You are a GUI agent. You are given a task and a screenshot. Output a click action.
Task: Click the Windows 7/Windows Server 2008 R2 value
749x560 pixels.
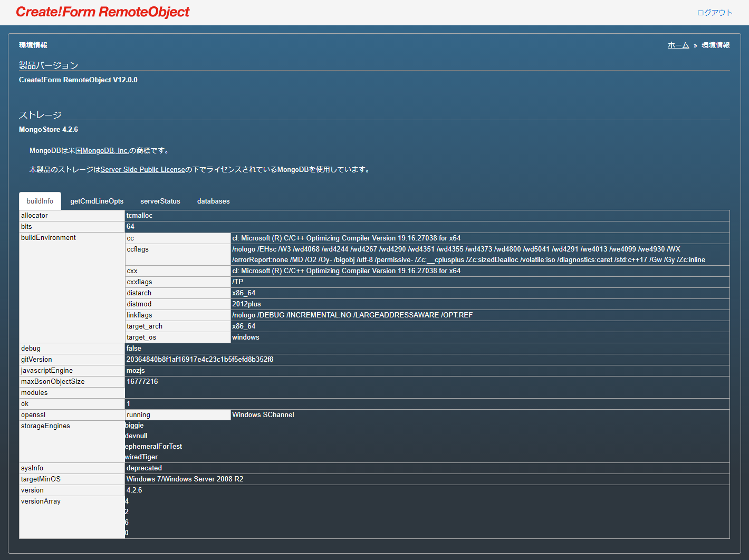click(x=427, y=479)
